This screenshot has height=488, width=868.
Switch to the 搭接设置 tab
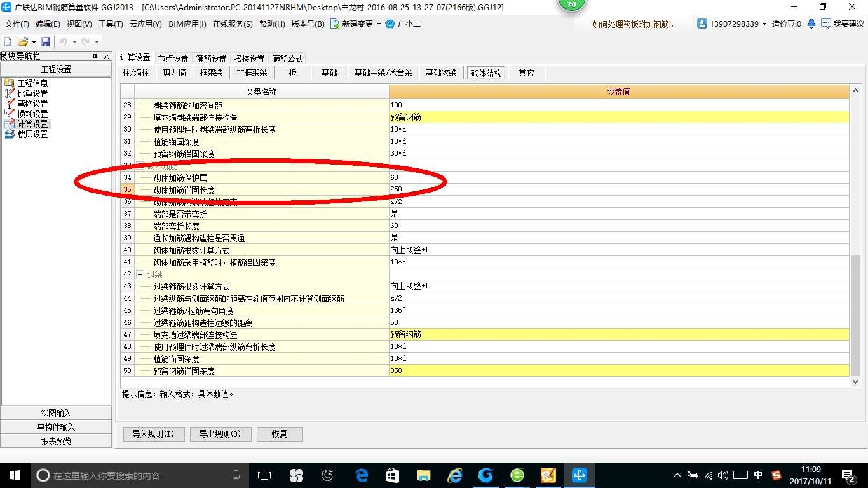tap(249, 58)
